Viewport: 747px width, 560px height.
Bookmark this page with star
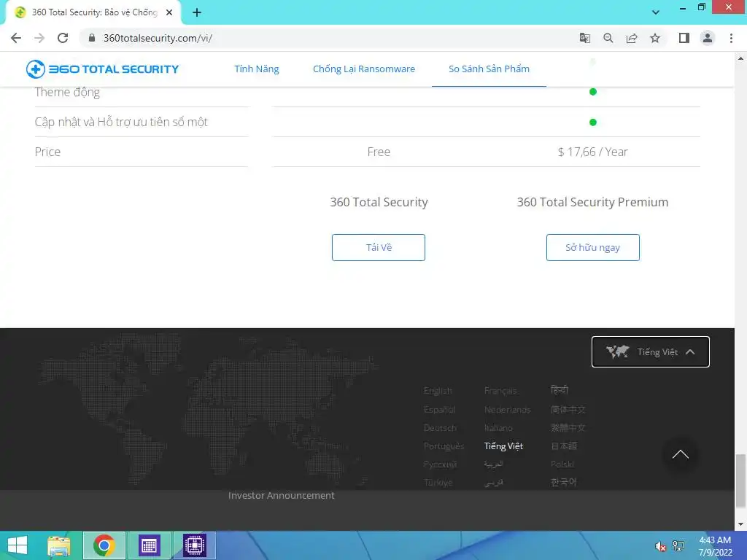[x=655, y=38]
